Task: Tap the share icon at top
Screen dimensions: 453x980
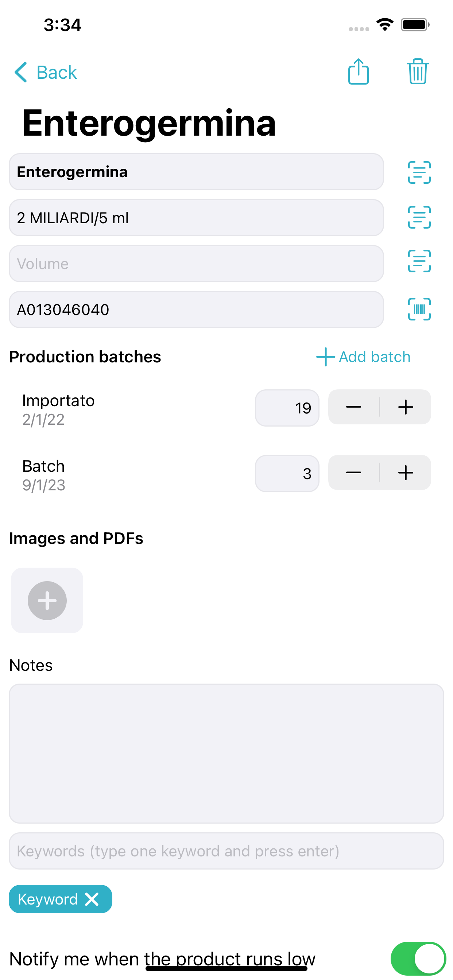Action: pyautogui.click(x=358, y=71)
